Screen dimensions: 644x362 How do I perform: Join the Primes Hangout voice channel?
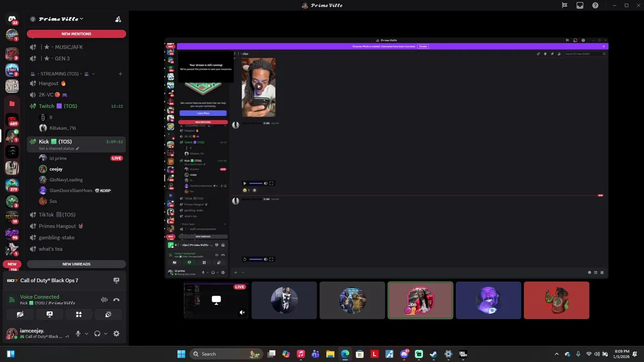point(76,226)
